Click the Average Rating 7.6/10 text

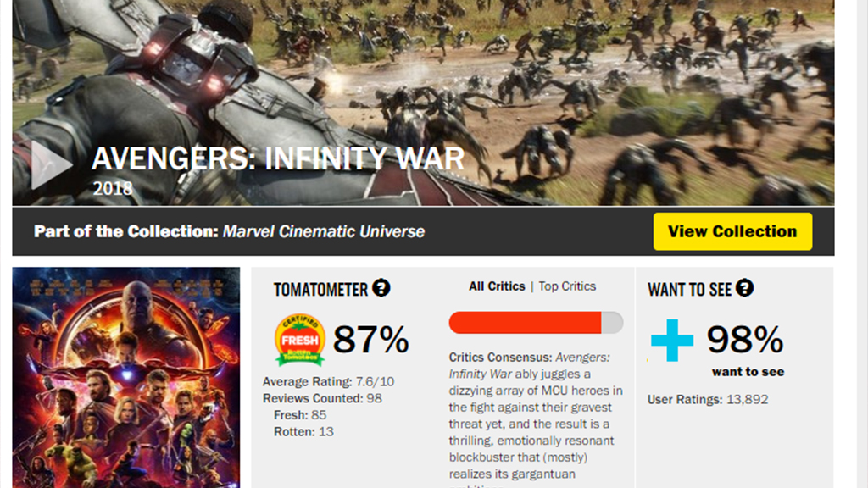click(x=328, y=382)
